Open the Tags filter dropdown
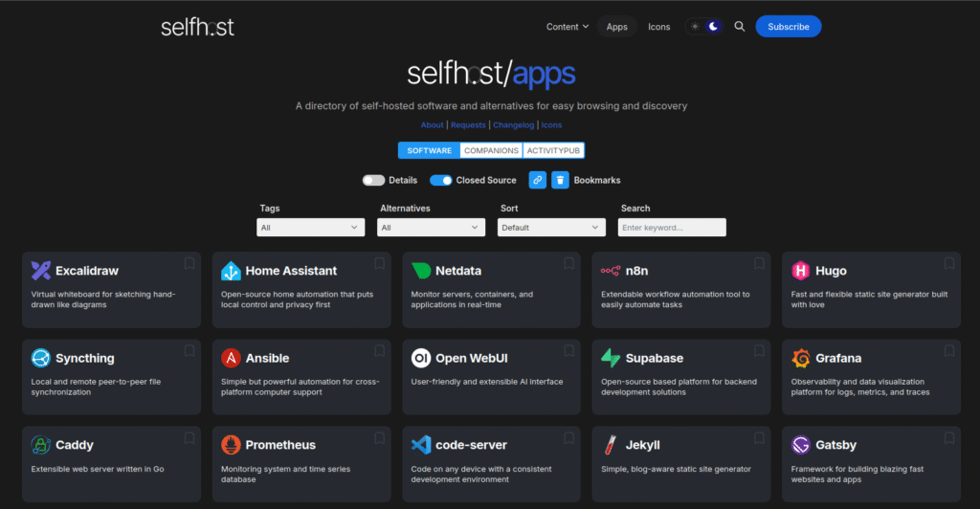The width and height of the screenshot is (980, 509). click(x=310, y=228)
